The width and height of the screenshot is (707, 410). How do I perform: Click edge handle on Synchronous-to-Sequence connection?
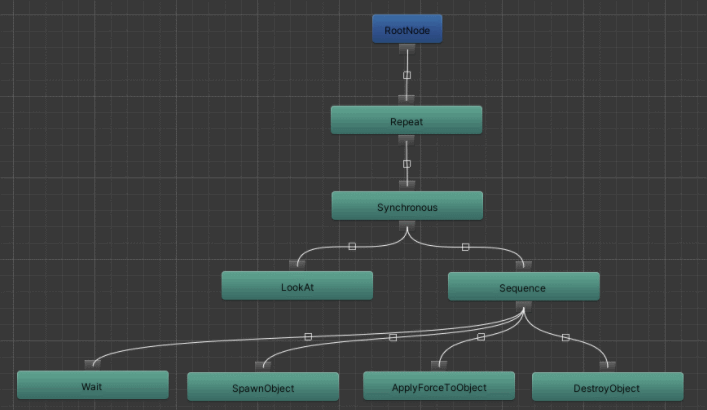[465, 247]
